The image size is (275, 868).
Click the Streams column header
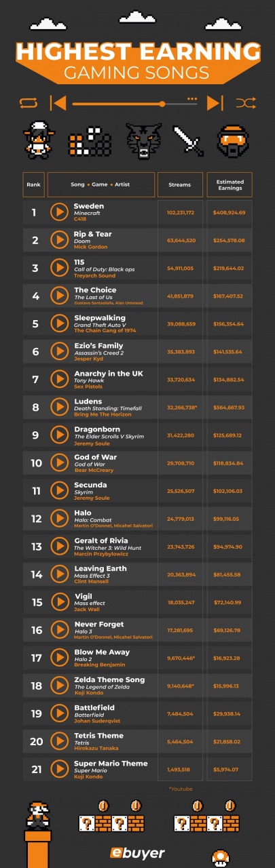(x=180, y=184)
